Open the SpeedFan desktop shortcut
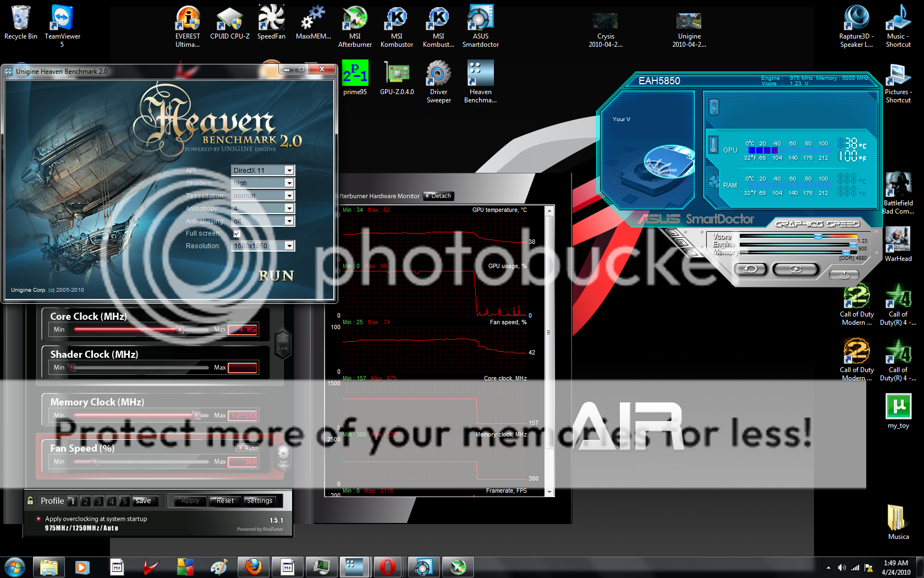The width and height of the screenshot is (924, 578). [271, 23]
